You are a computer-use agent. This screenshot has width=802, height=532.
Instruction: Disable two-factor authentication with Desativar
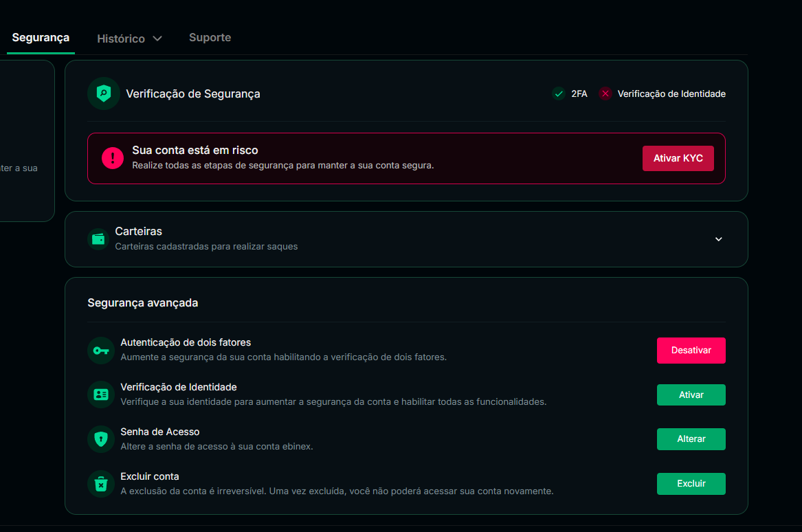click(x=691, y=351)
